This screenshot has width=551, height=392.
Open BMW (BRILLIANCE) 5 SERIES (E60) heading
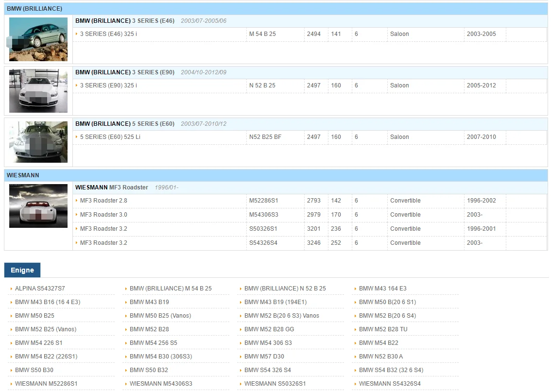tap(125, 124)
